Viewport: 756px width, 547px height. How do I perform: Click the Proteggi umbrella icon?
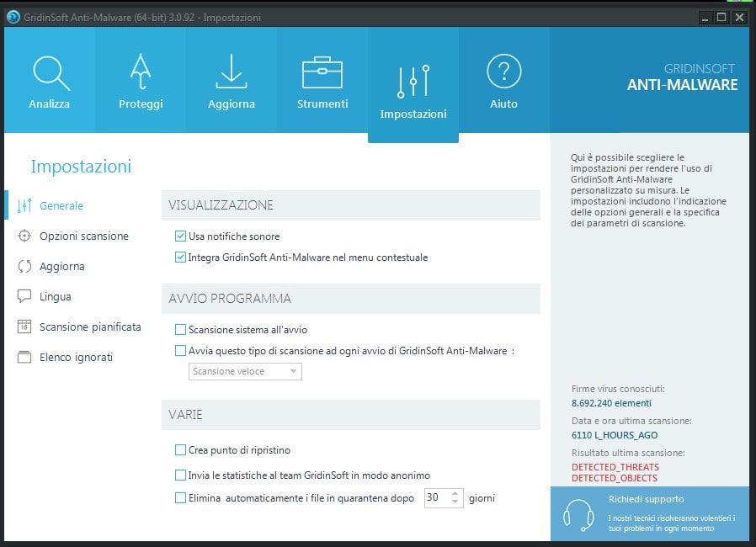coord(141,72)
